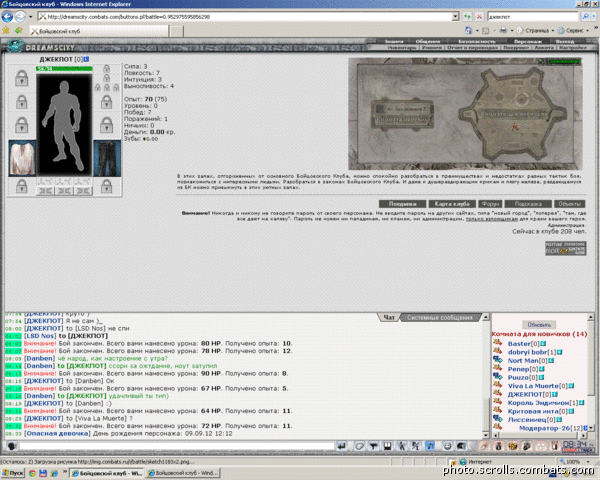Click the send message arrow icon in chat bar
Viewport: 600px width, 480px height.
pos(342,446)
